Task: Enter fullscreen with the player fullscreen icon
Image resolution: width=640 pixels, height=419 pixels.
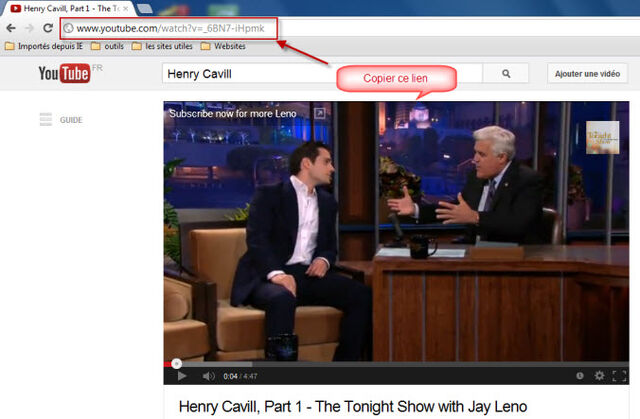Action: point(619,376)
